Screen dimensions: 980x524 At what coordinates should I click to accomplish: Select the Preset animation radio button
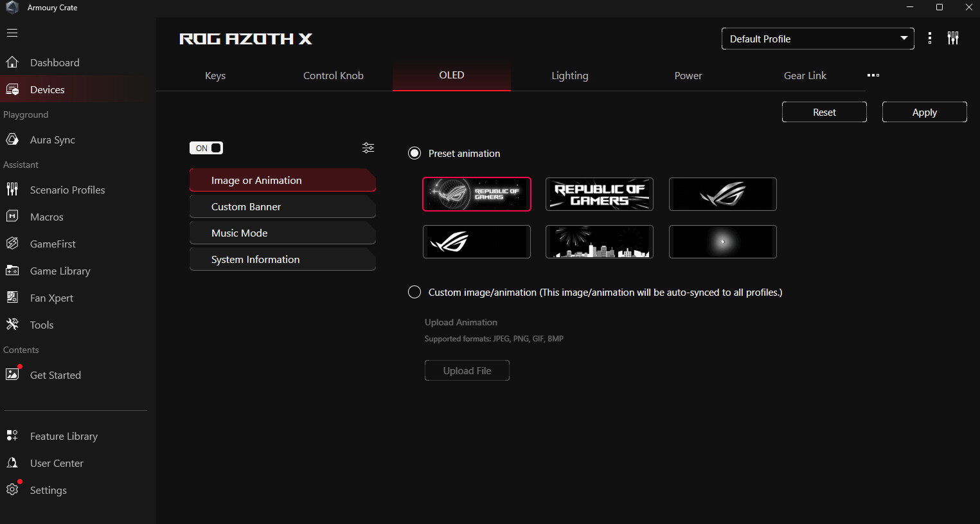point(414,153)
